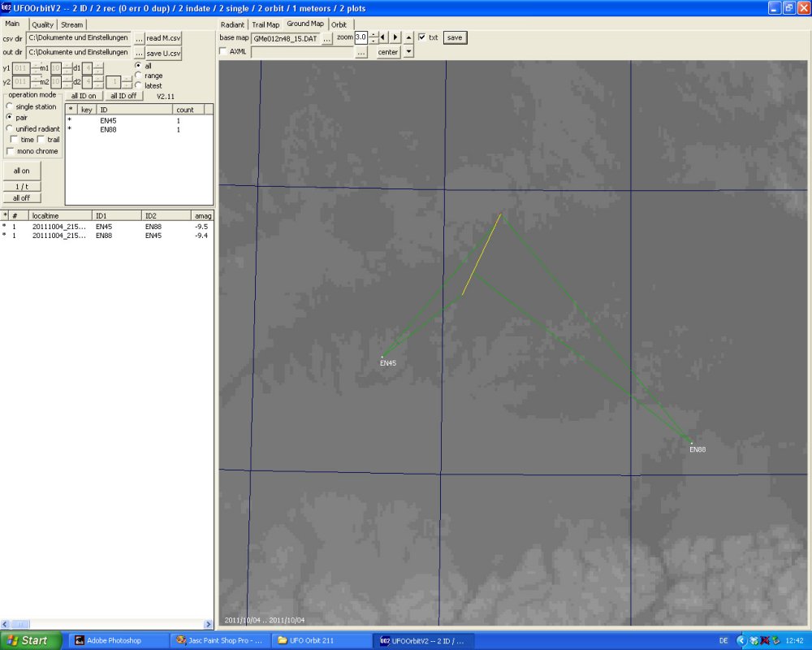The image size is (812, 650).
Task: Pan the ground map down with arrow
Action: 408,52
